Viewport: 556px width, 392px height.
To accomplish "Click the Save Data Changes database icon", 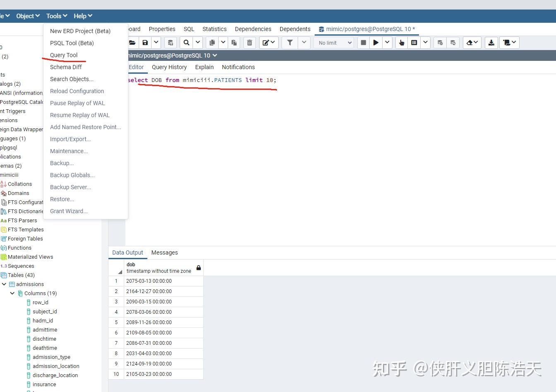I will 170,43.
